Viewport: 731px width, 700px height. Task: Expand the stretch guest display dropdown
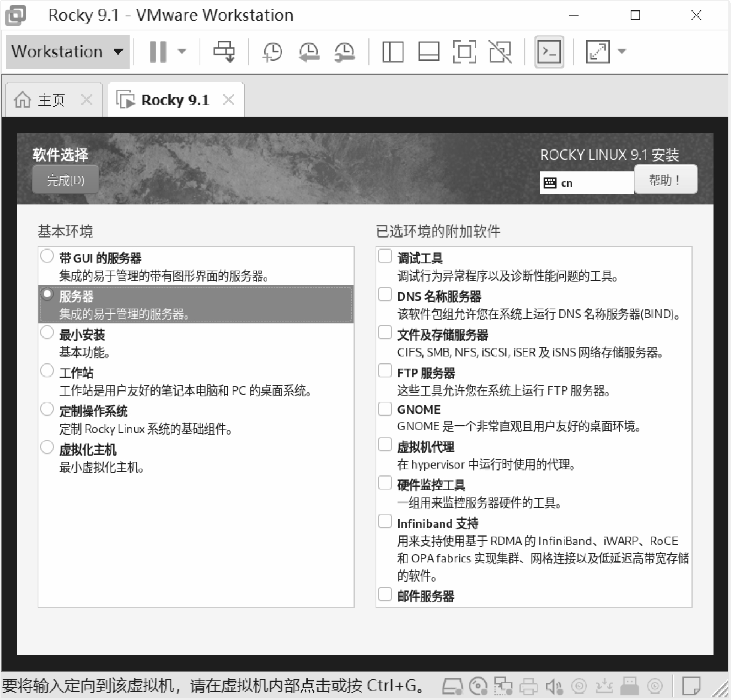[x=622, y=51]
